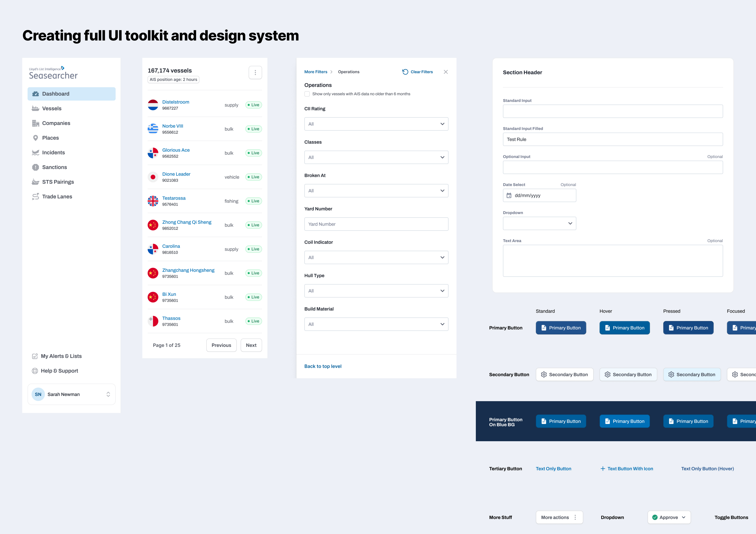The height and width of the screenshot is (534, 756).
Task: Open the vessels list kebab menu
Action: tap(255, 73)
